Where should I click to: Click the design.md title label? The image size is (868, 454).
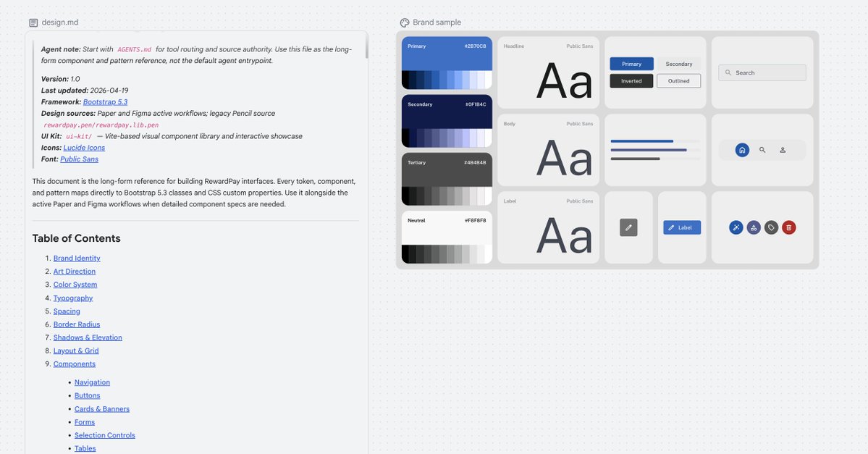click(60, 22)
